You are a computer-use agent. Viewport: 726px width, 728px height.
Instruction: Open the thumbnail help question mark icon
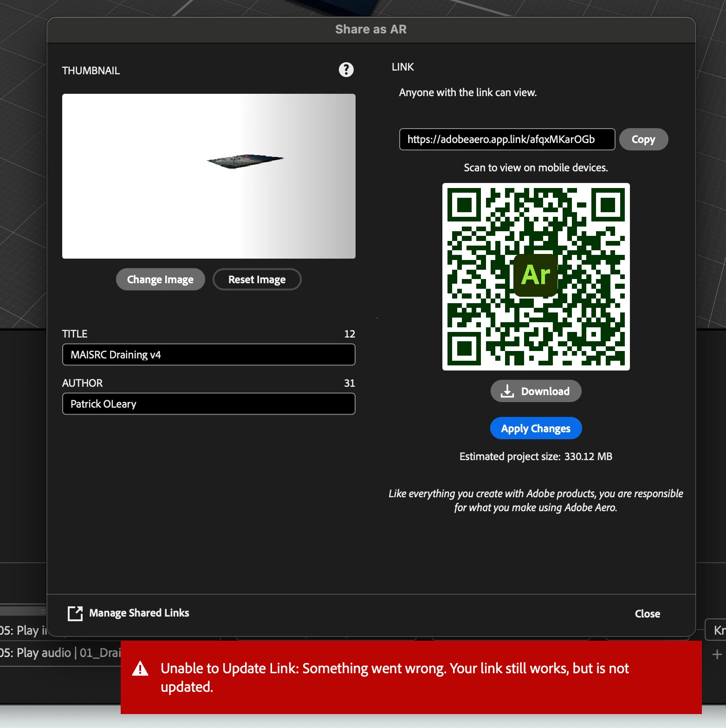point(346,70)
